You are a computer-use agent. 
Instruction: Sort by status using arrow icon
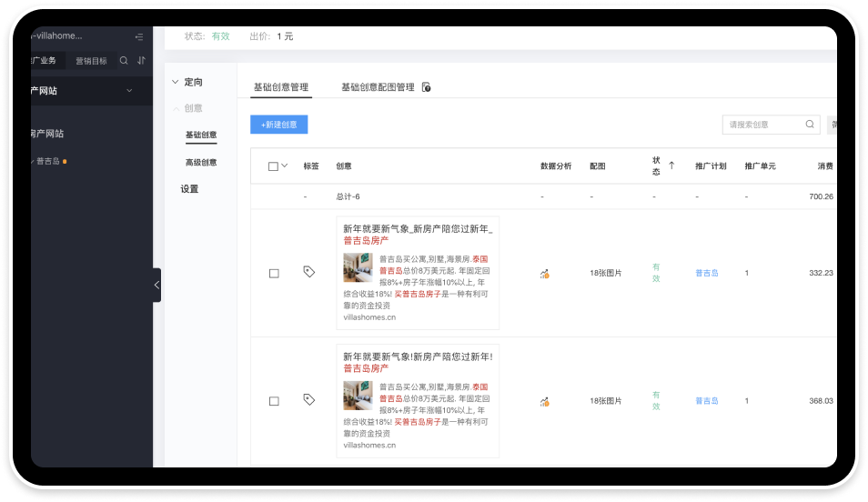tap(671, 166)
